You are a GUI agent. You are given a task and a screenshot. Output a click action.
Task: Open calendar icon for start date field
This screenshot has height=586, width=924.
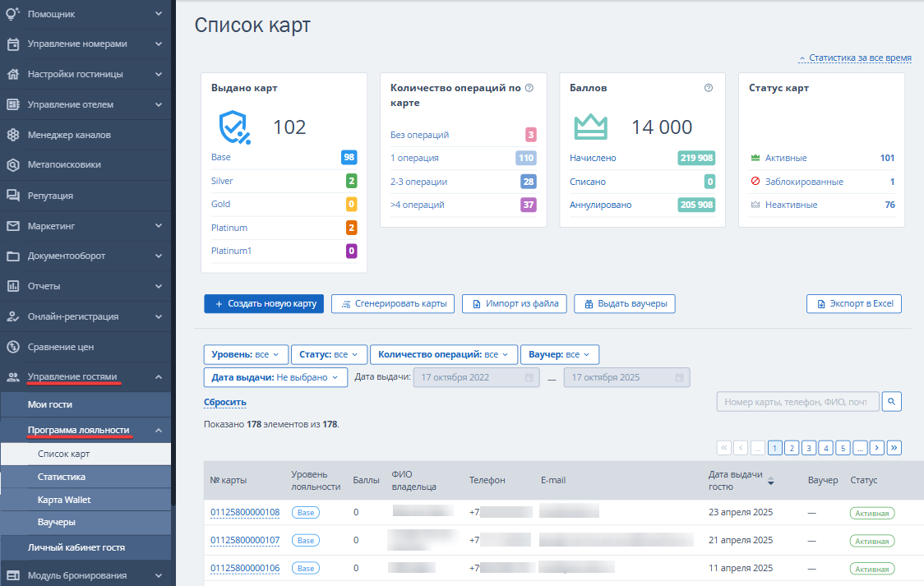pos(529,377)
